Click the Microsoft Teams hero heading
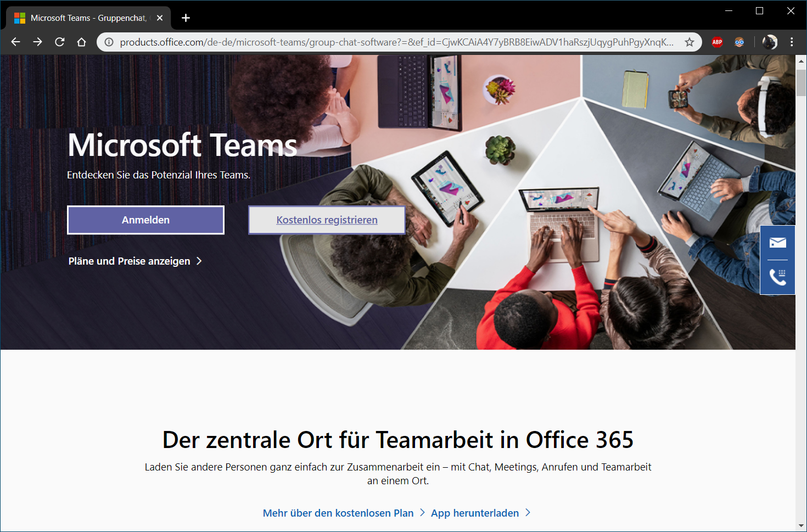This screenshot has width=807, height=532. click(182, 145)
